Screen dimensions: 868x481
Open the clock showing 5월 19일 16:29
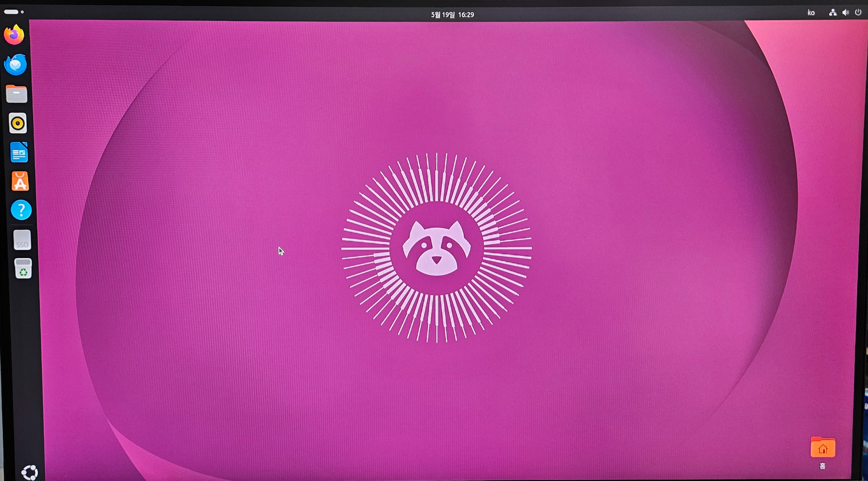(x=453, y=15)
